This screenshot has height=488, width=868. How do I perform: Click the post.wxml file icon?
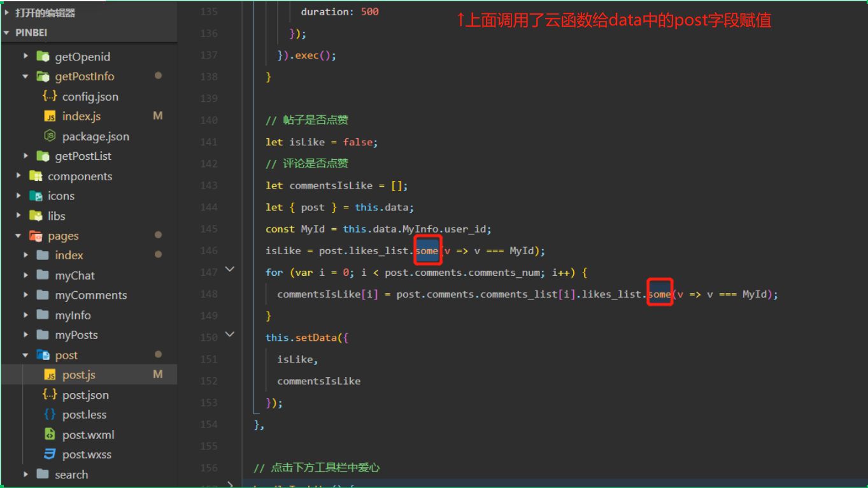click(50, 434)
